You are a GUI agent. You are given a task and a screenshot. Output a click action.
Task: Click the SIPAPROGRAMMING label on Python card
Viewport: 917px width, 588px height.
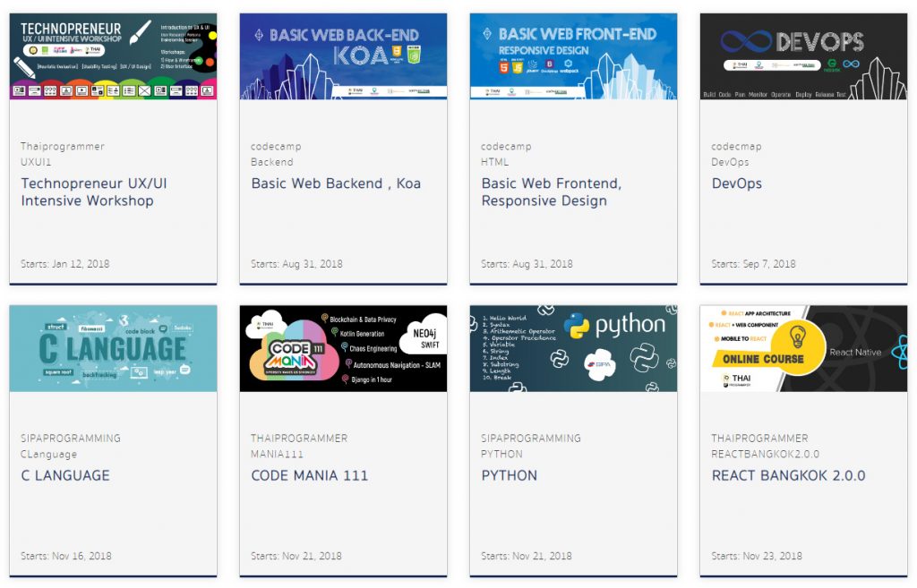pyautogui.click(x=531, y=439)
